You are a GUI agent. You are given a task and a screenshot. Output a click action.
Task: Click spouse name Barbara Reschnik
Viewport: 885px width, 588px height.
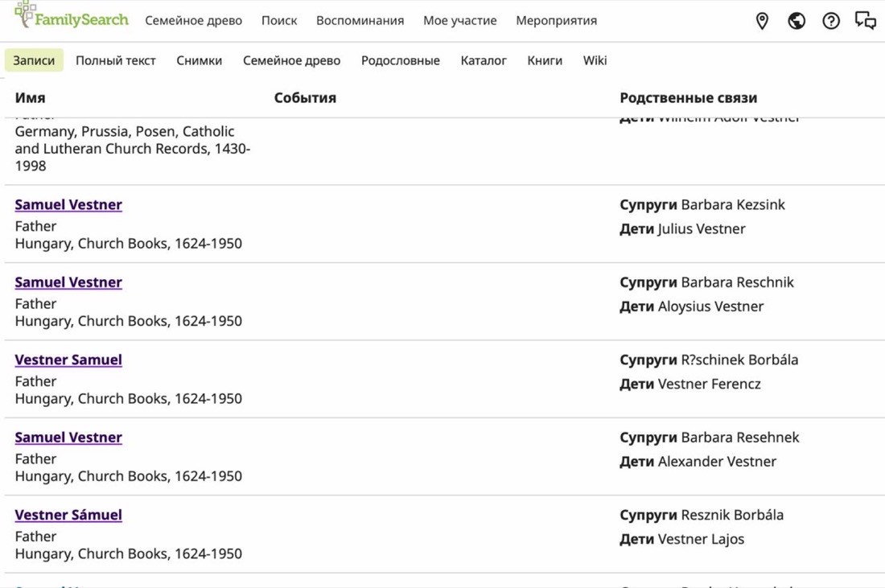tap(737, 282)
